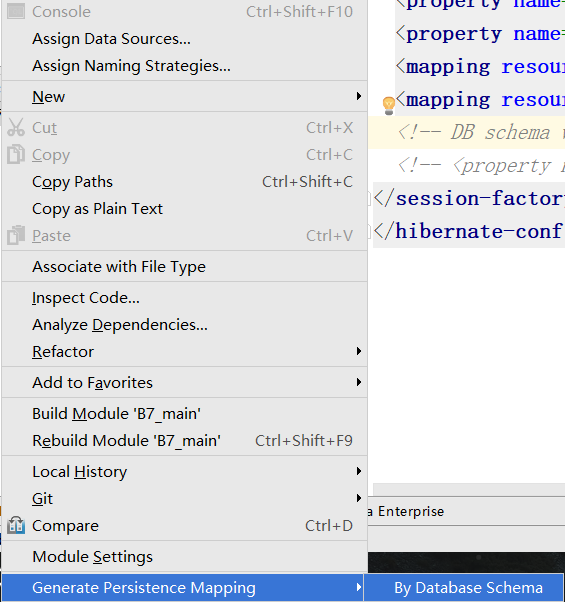Click the Copy documents icon
Image resolution: width=565 pixels, height=602 pixels.
pyautogui.click(x=16, y=154)
